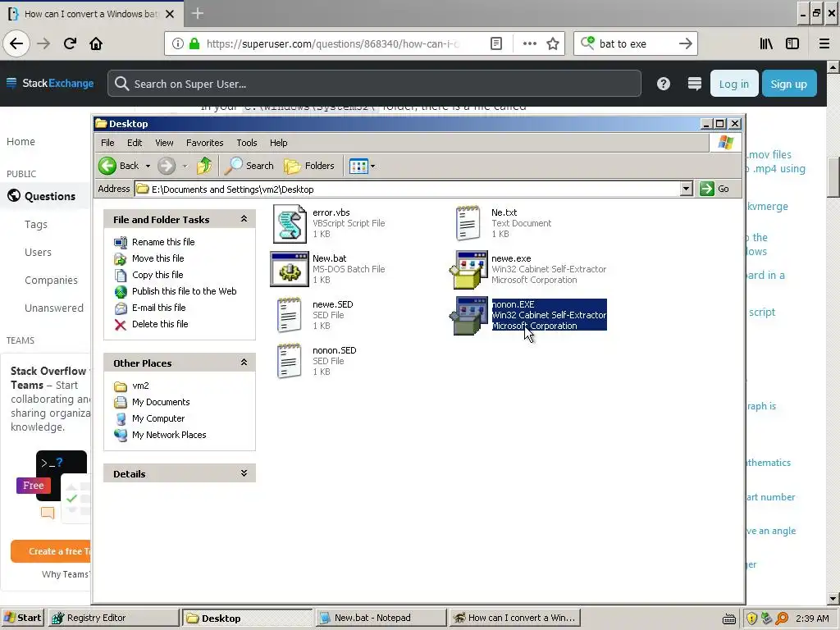Open Firefox library icon
Screen dimensions: 840x630
click(766, 43)
